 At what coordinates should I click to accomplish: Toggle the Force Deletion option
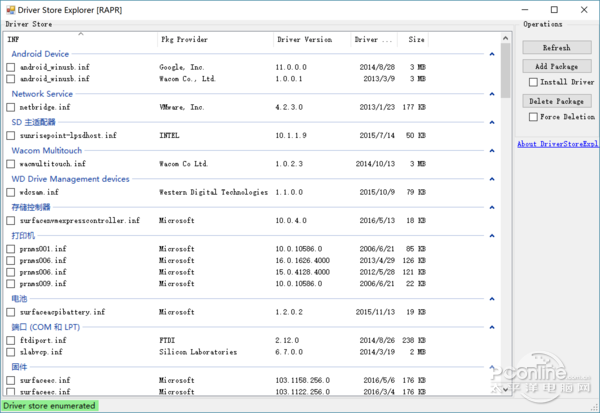pos(534,117)
